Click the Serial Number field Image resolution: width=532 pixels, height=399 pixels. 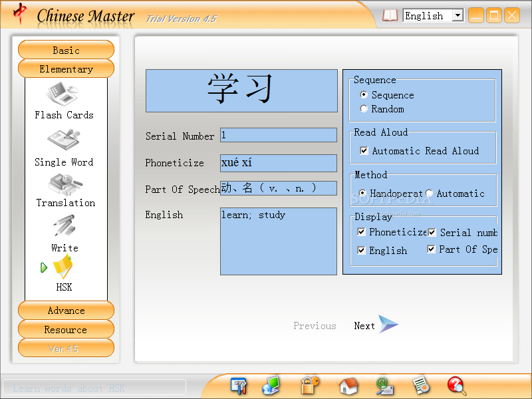point(279,135)
